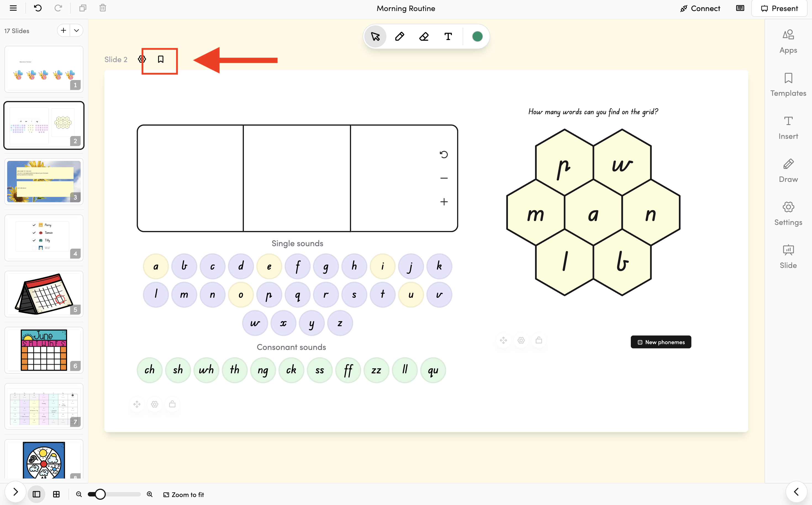This screenshot has height=505, width=812.
Task: Select the Eraser tool in floating toolbar
Action: click(424, 36)
